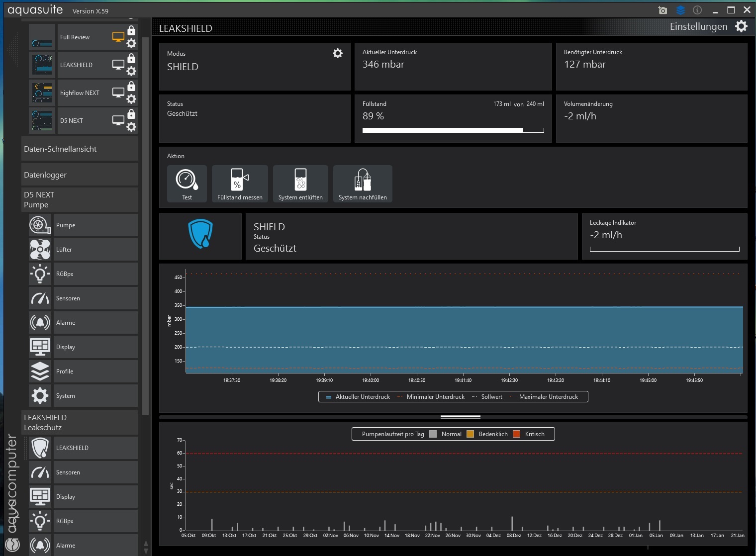Click the screenshot camera icon in title bar
Viewport: 756px width, 556px height.
tap(662, 10)
